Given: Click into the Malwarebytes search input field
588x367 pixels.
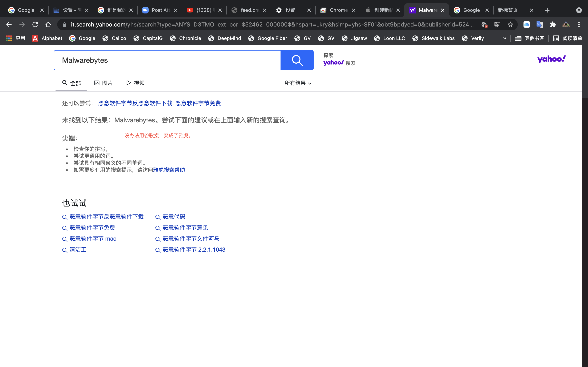Looking at the screenshot, I should 167,60.
